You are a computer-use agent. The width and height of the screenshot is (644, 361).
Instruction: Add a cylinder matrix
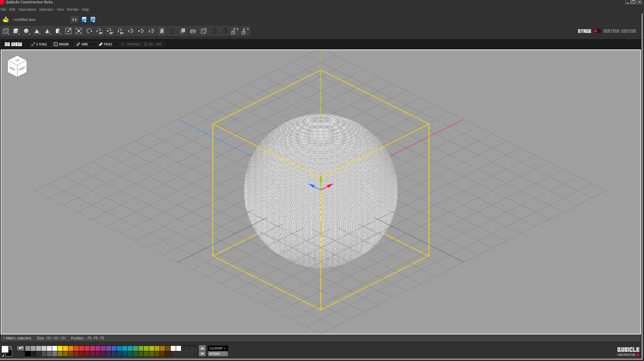[x=58, y=31]
